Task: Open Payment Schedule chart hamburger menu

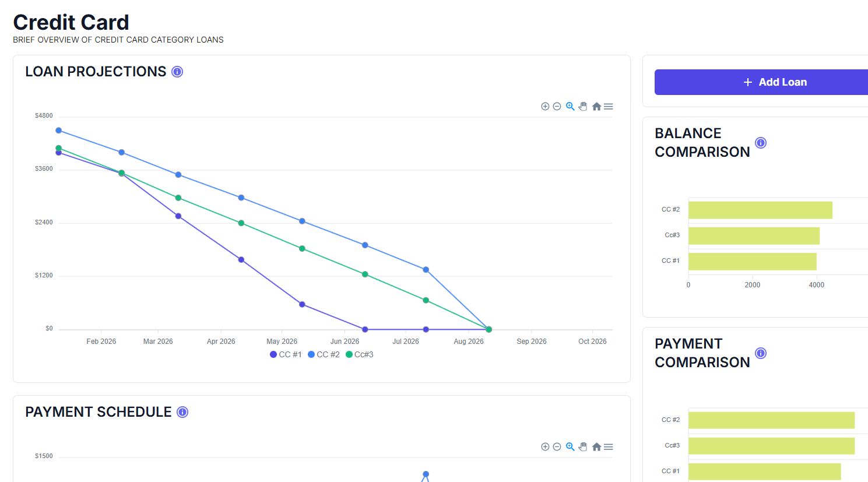Action: 609,447
